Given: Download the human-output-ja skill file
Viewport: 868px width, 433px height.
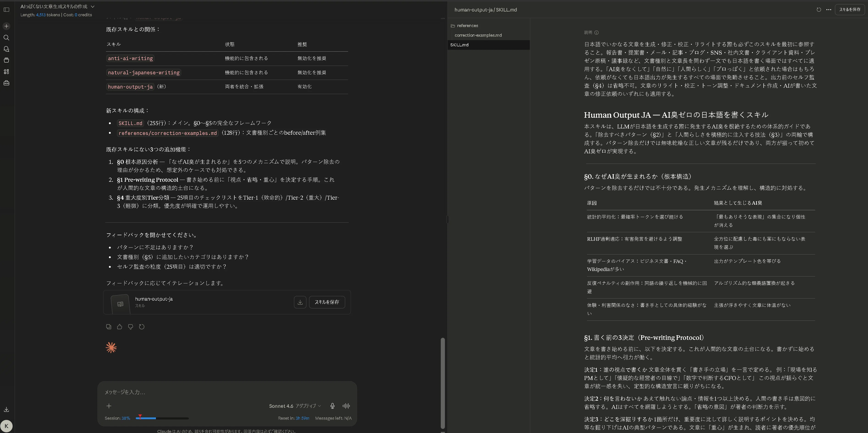Looking at the screenshot, I should coord(300,302).
